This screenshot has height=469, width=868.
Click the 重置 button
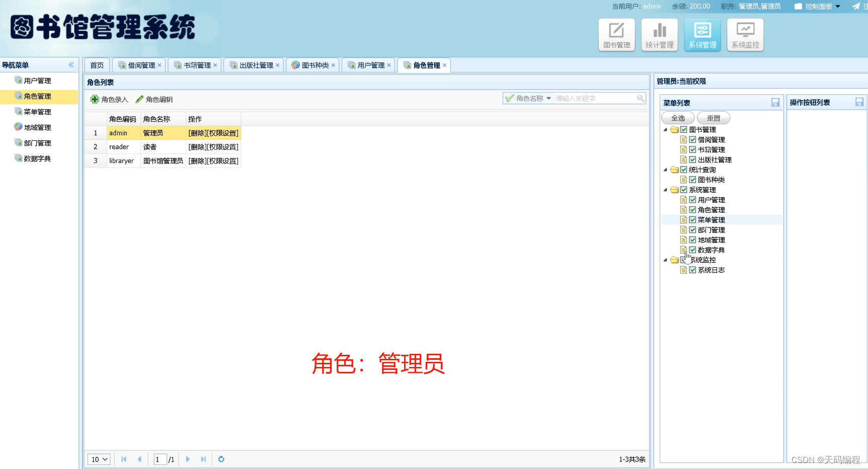tap(714, 118)
